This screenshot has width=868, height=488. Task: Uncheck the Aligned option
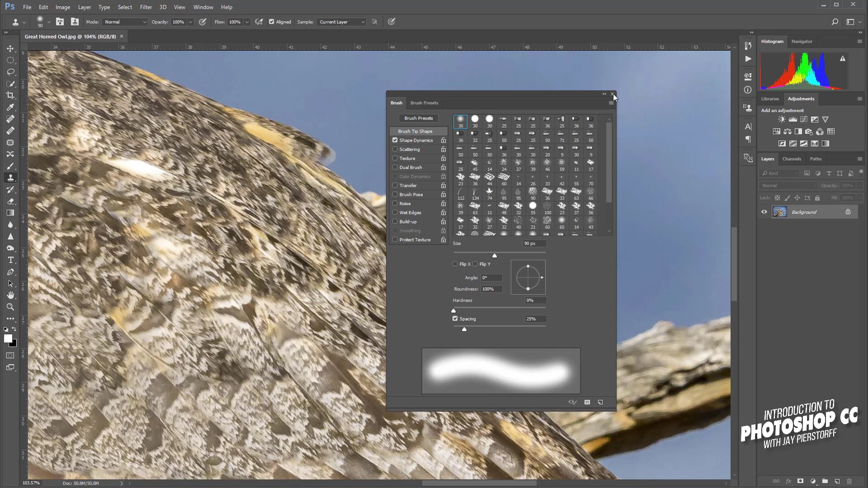(x=271, y=22)
